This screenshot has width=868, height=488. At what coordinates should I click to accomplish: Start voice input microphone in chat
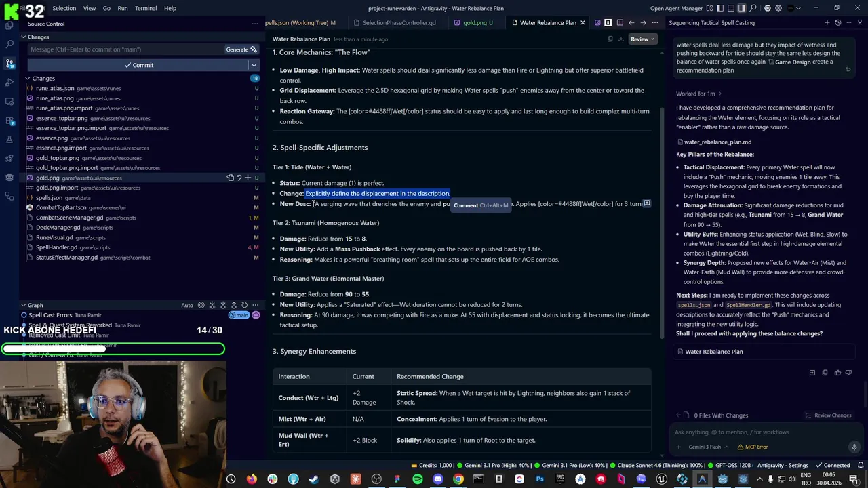854,447
